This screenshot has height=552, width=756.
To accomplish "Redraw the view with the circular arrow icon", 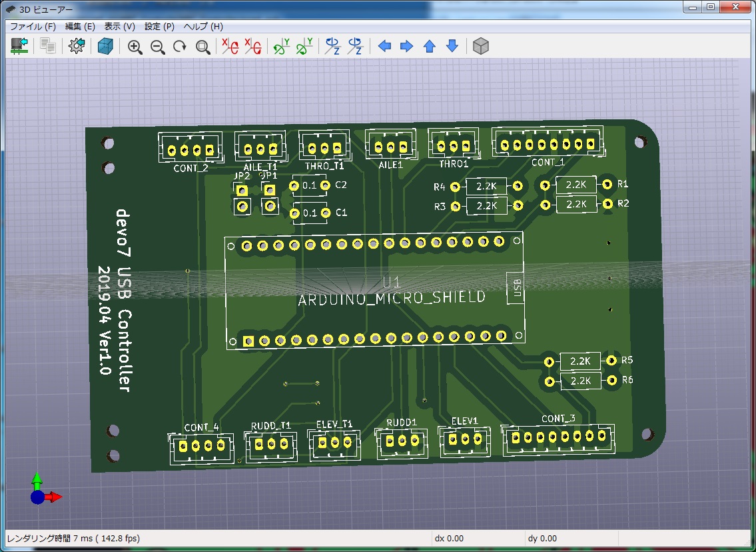I will 180,47.
